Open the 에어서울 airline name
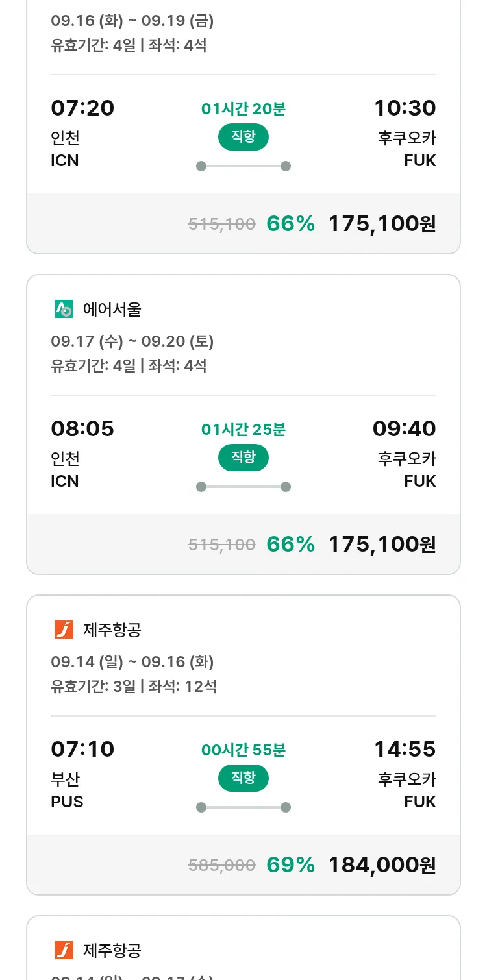The image size is (487, 980). 112,310
